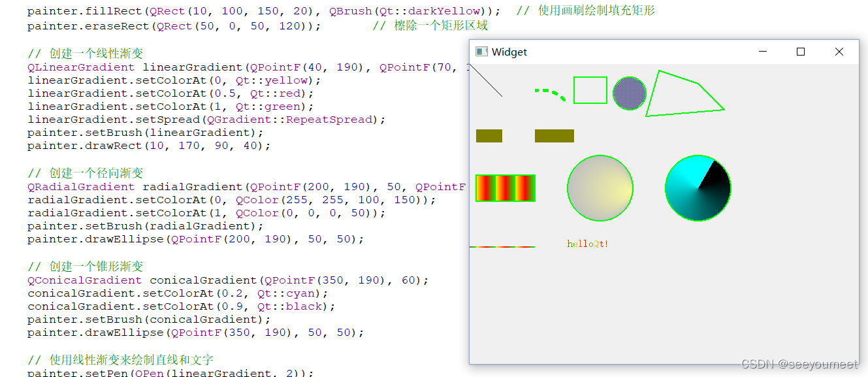868x377 pixels.
Task: Click the QRadialGradient declaration line
Action: coord(247,187)
